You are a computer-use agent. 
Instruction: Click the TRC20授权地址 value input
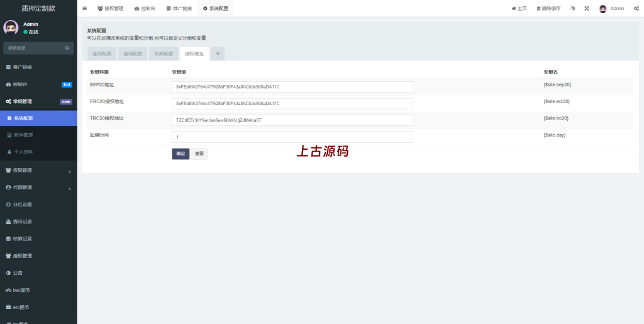(x=292, y=120)
